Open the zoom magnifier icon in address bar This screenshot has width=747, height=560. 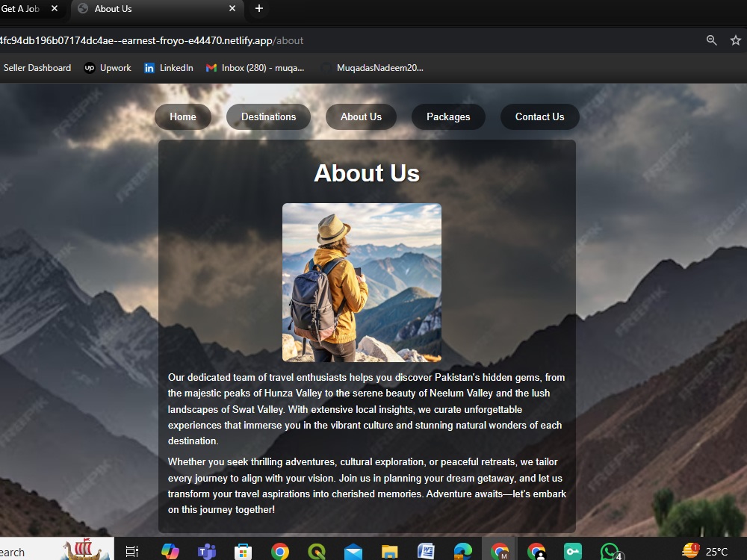click(711, 40)
